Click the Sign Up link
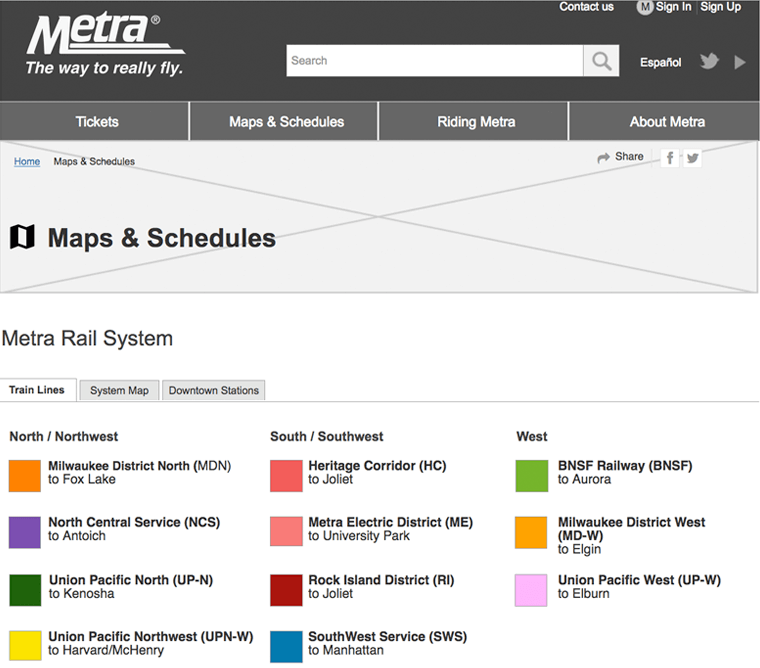Image resolution: width=760 pixels, height=668 pixels. click(720, 7)
